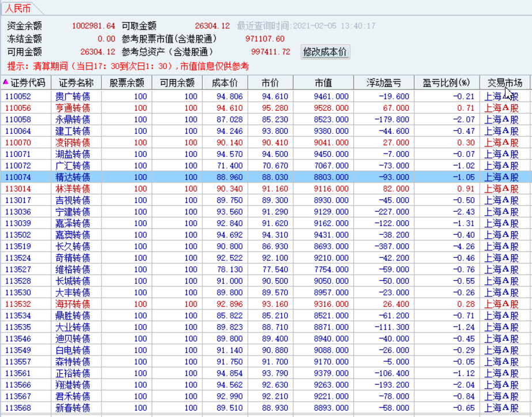Sort by the 盈亏比例(%) column header
This screenshot has width=532, height=417.
[447, 82]
